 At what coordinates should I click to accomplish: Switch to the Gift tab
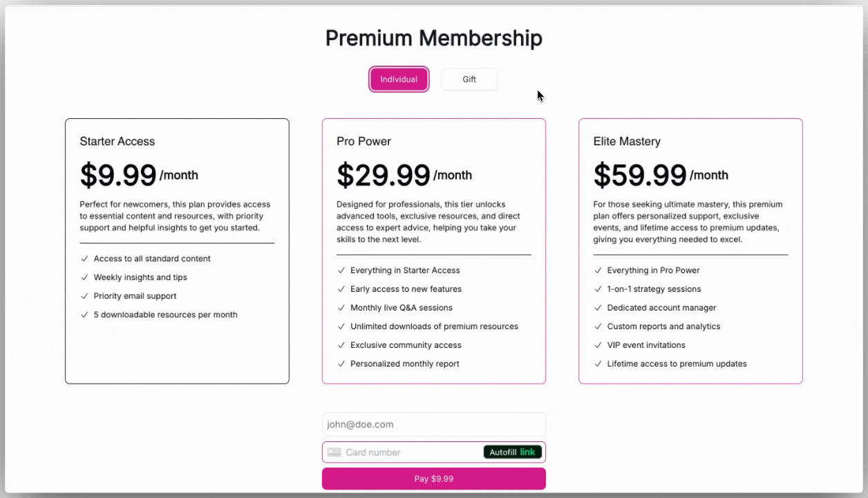(469, 80)
